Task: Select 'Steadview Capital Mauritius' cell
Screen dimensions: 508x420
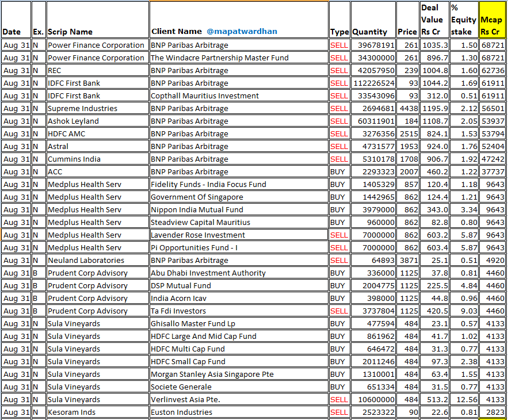Action: (x=239, y=222)
